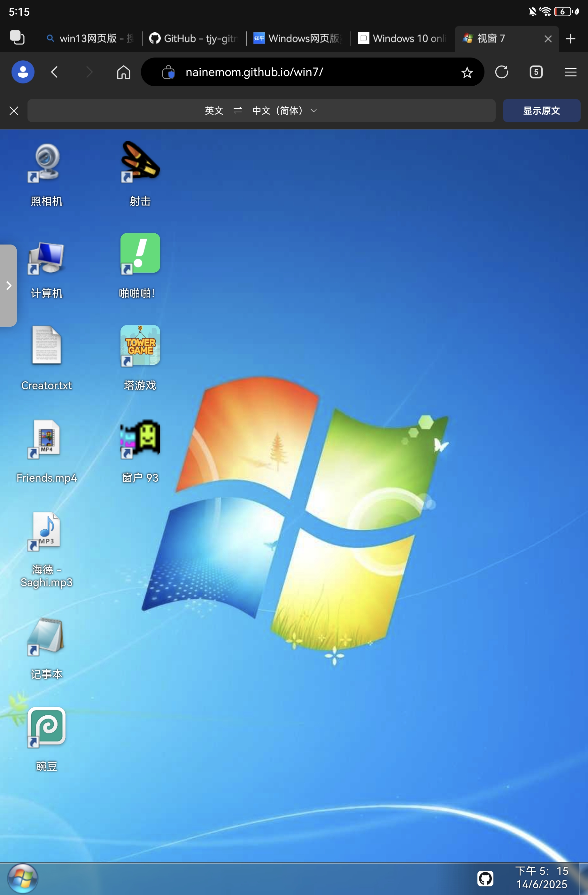Go forward to the next page

pyautogui.click(x=89, y=72)
